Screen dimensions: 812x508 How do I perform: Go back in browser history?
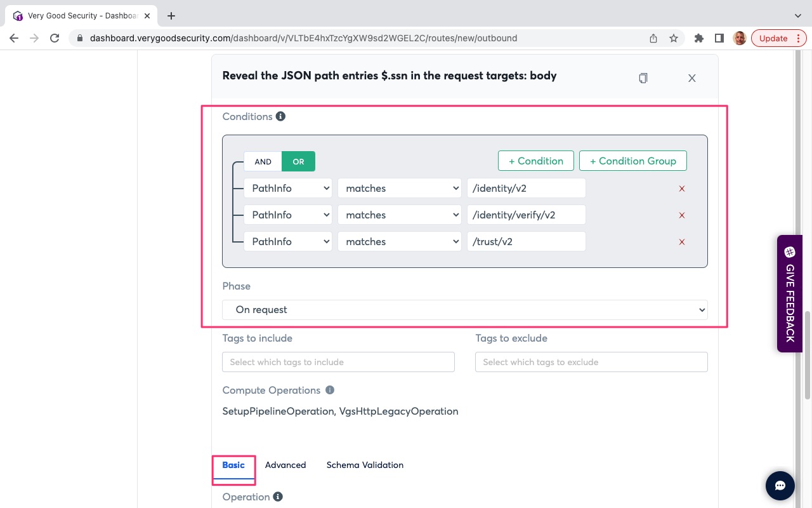pos(14,38)
